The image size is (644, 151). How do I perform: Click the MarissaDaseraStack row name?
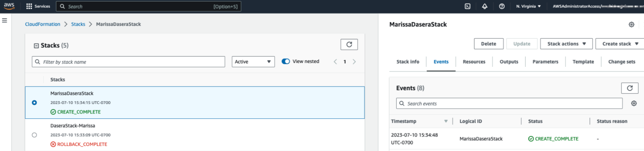point(72,93)
